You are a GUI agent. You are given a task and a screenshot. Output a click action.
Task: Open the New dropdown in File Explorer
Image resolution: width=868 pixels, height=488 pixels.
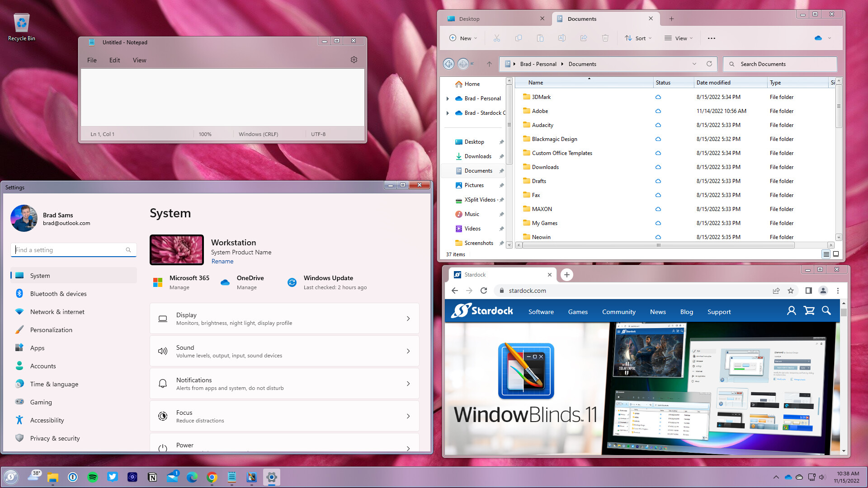(x=462, y=38)
